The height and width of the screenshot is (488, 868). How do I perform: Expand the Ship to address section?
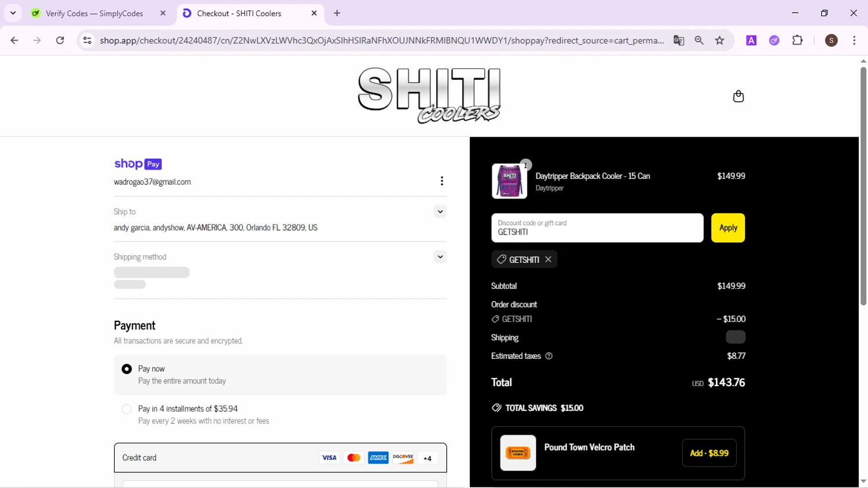(x=440, y=212)
